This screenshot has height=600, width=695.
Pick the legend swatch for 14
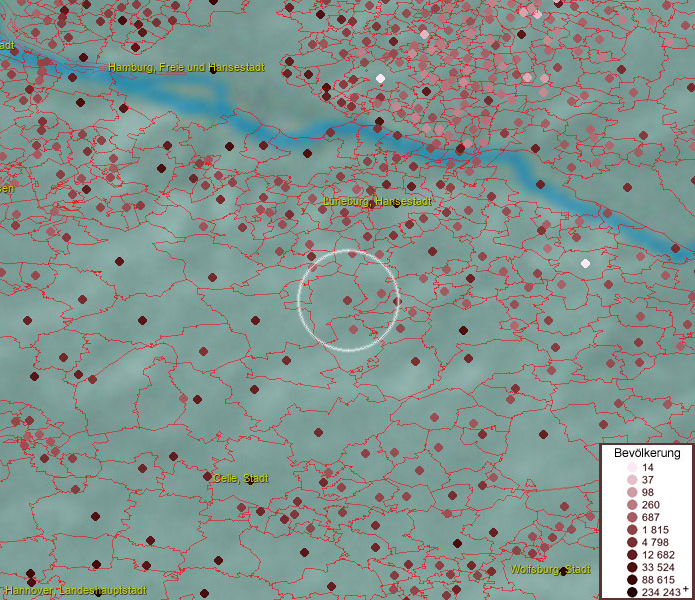tap(632, 467)
